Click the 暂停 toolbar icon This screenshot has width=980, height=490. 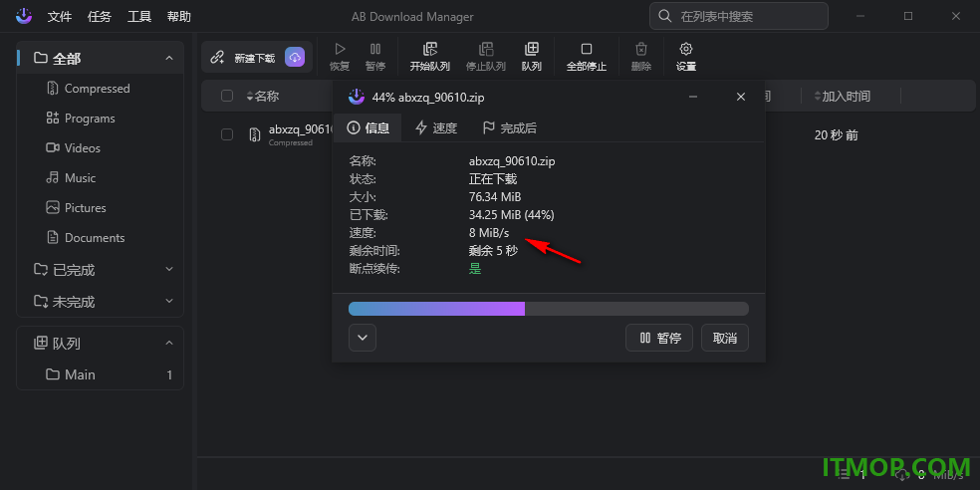pos(375,57)
